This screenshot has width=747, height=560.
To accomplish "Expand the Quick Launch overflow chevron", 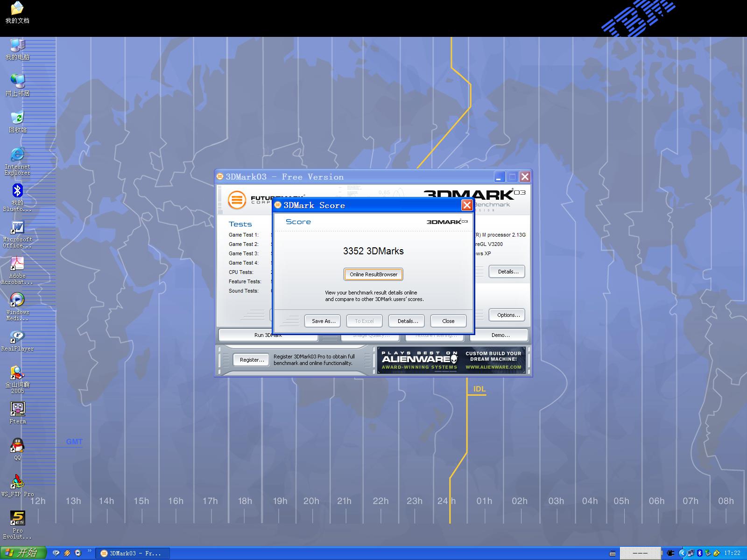I will pos(89,551).
